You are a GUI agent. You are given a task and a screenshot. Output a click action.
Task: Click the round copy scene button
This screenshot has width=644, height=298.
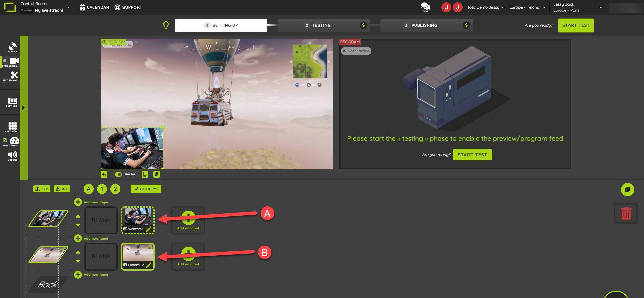point(627,190)
